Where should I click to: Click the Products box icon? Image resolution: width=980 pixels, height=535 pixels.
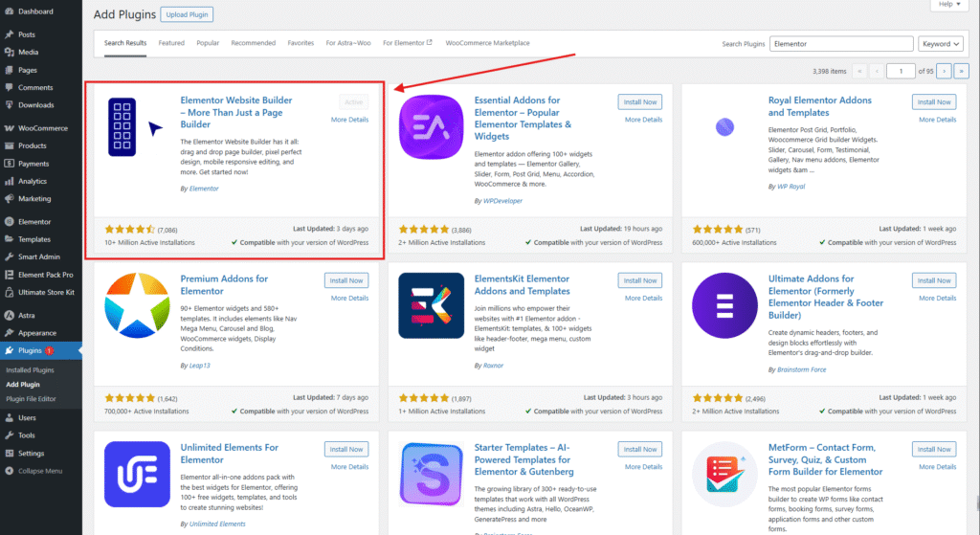coord(9,145)
